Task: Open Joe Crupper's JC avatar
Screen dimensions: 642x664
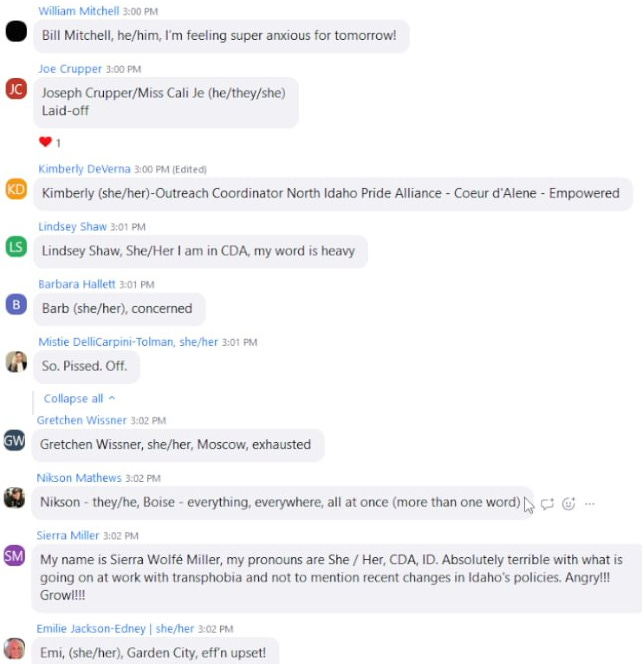Action: 16,89
